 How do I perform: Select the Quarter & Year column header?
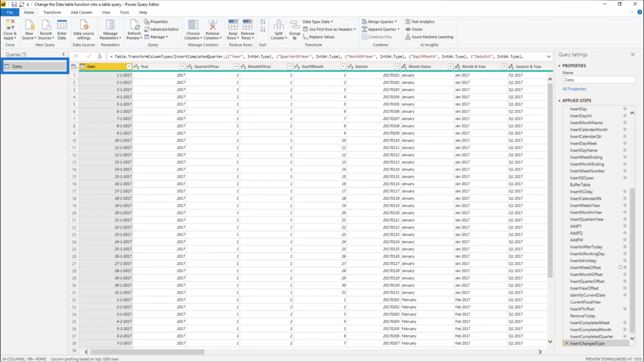528,67
